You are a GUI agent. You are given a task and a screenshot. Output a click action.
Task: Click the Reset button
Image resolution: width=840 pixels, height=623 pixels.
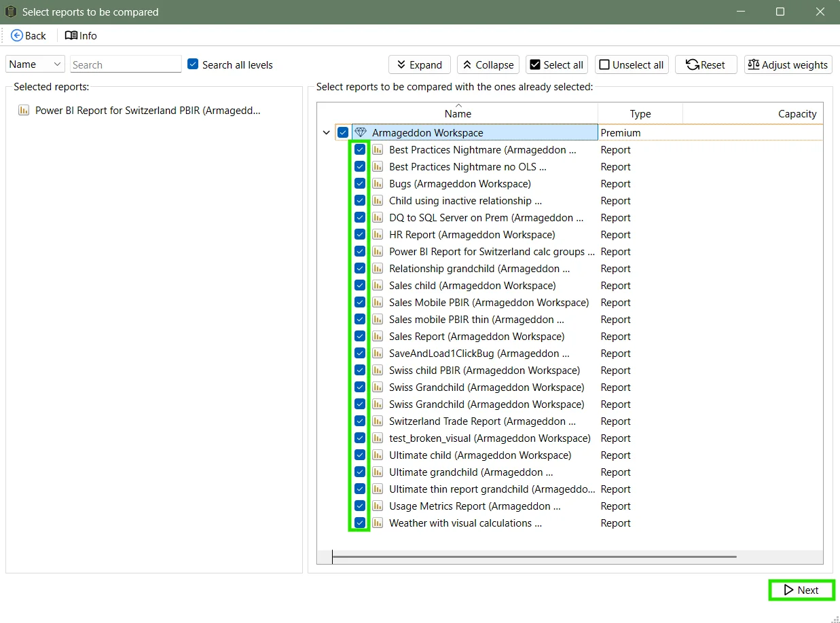point(706,65)
